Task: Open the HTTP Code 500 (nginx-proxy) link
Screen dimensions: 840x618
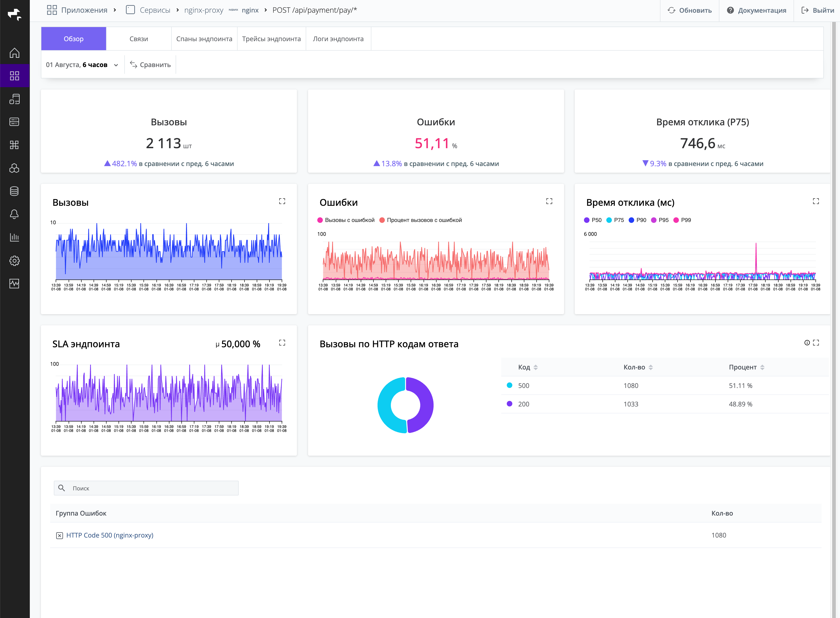Action: pos(110,535)
